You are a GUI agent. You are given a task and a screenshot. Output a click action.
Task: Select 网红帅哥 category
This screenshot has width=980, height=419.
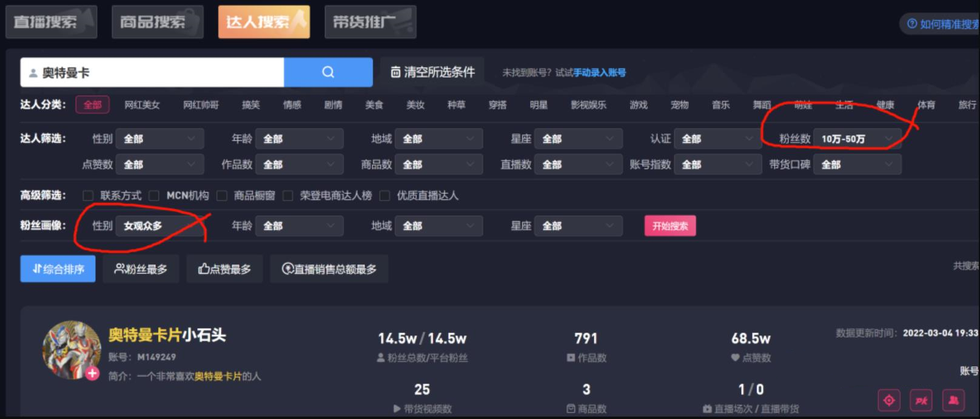click(x=201, y=105)
